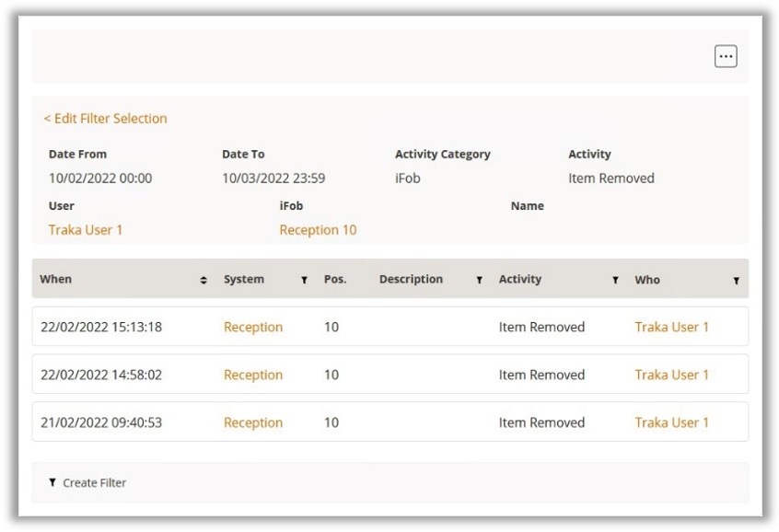Select the Pos. column header
The height and width of the screenshot is (532, 779).
(x=335, y=279)
